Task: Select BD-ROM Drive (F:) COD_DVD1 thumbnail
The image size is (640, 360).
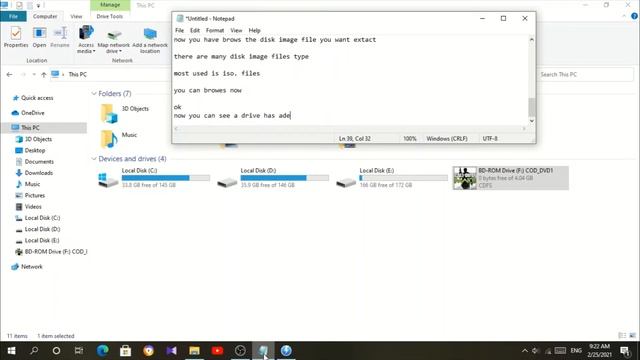Action: [465, 178]
